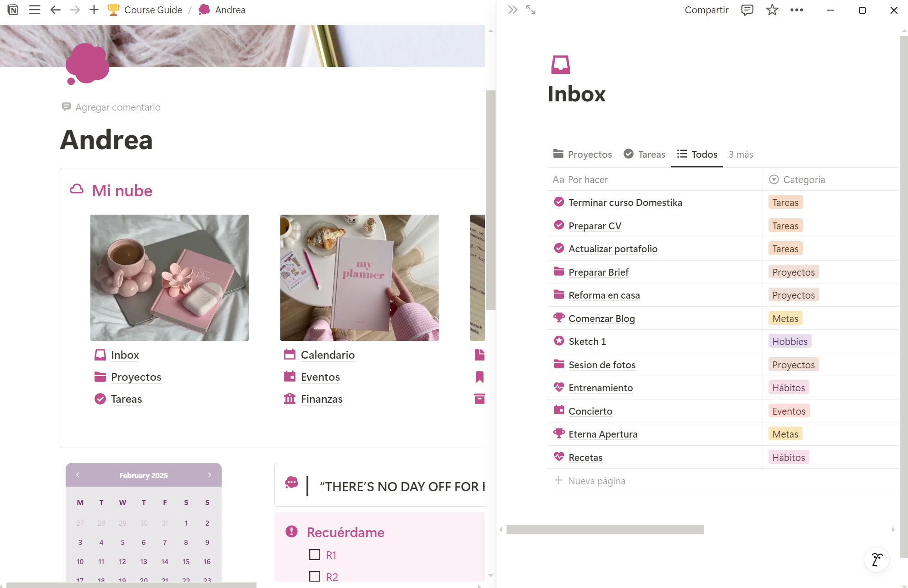The image size is (908, 588).
Task: Add Inbox page to favorites
Action: [x=772, y=10]
